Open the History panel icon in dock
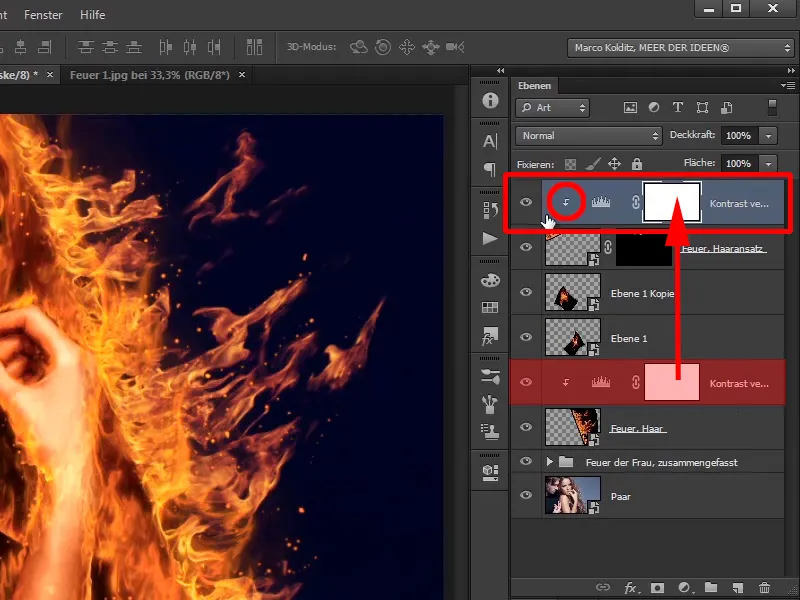Screen dimensions: 800x600 490,210
